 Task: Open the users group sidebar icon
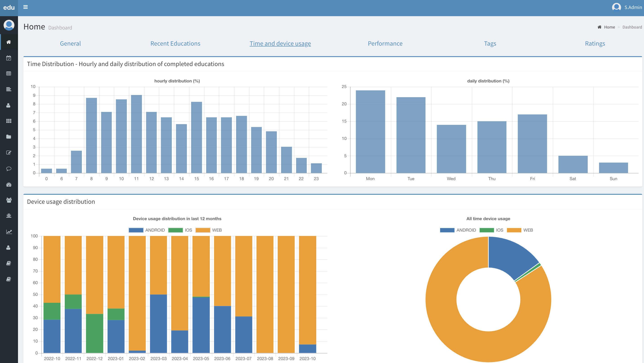(x=9, y=200)
